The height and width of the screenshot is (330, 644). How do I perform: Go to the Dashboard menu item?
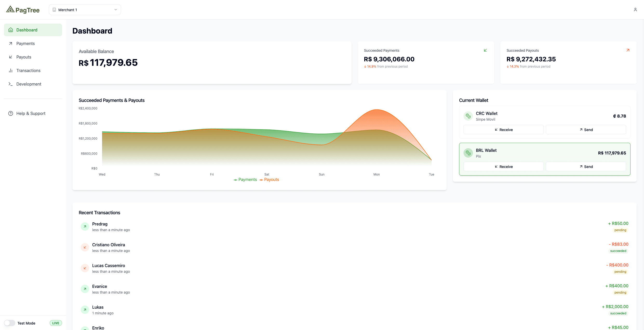(x=26, y=30)
